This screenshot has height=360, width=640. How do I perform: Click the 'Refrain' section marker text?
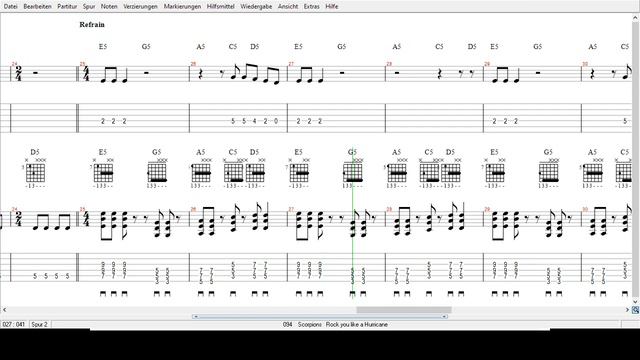point(92,24)
